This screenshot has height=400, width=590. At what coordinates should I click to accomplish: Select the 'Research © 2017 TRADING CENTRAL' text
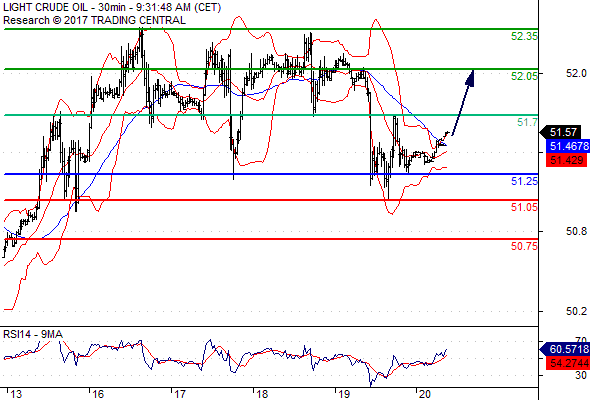(x=94, y=20)
